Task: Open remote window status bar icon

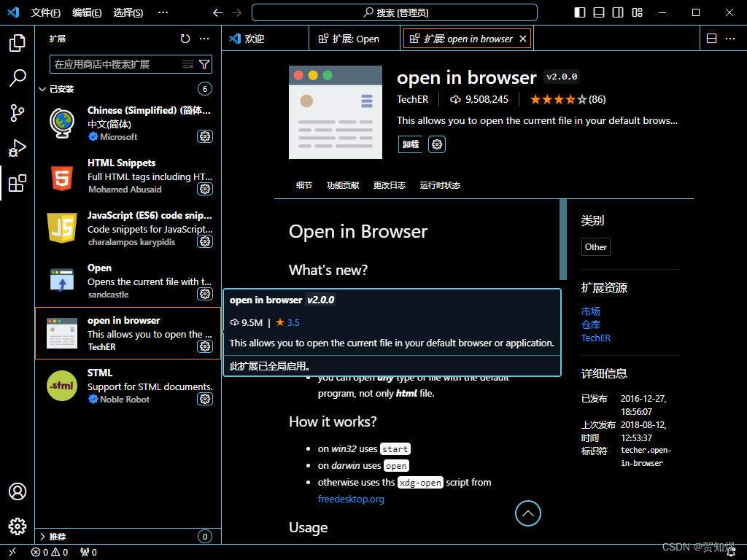Action: coord(12,552)
